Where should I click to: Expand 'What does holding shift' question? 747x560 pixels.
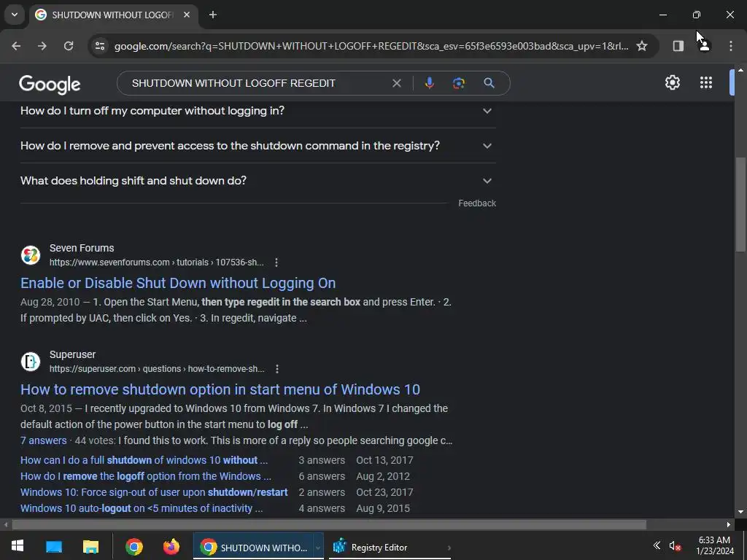258,181
